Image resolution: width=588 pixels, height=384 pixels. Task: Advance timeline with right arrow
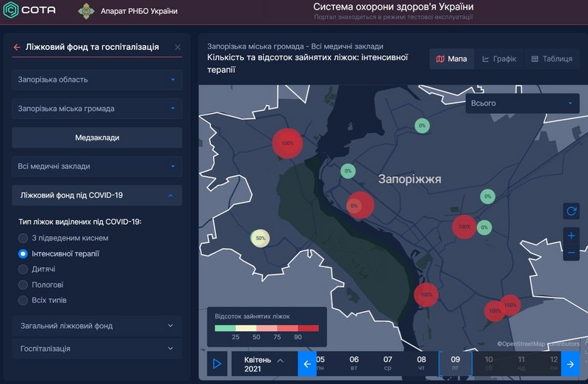pos(570,363)
